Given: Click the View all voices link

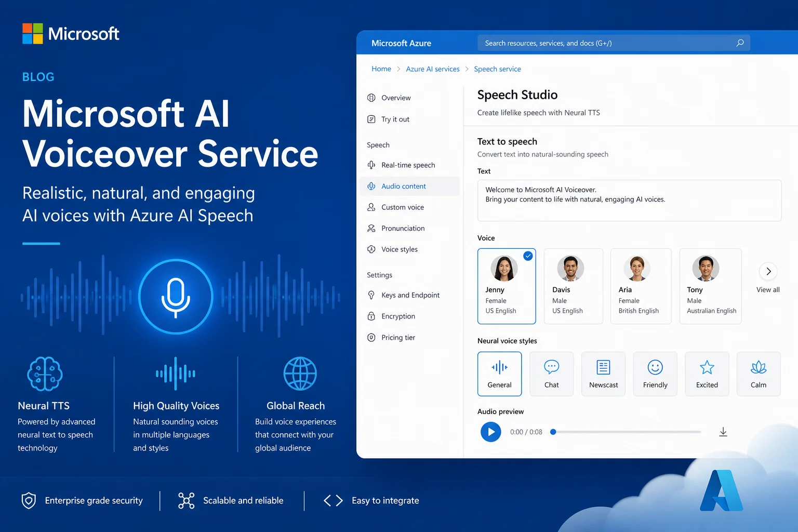Looking at the screenshot, I should tap(768, 290).
